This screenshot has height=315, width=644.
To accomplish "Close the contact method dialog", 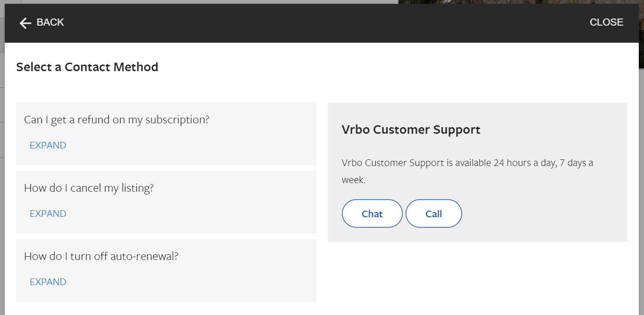I will coord(606,22).
